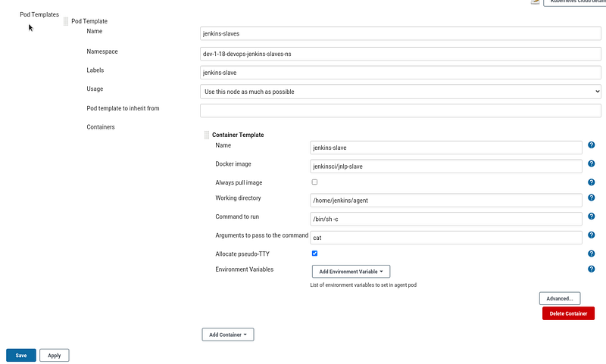Open help for container Name field

591,145
